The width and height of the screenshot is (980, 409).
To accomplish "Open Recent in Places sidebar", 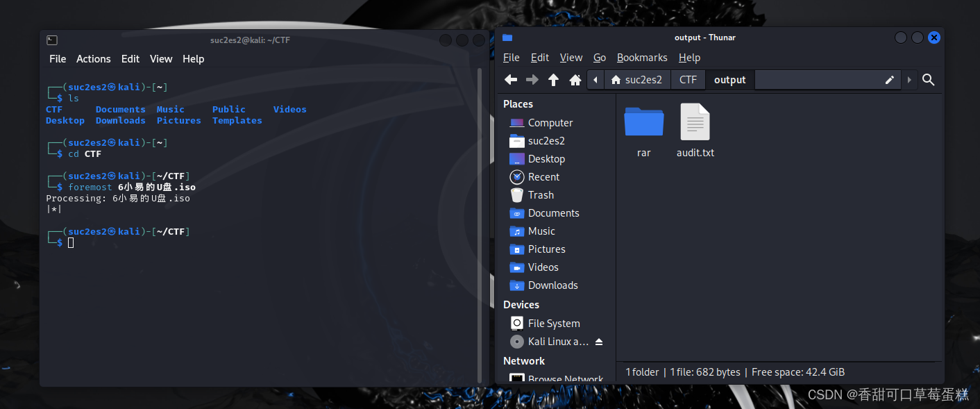I will [x=543, y=177].
